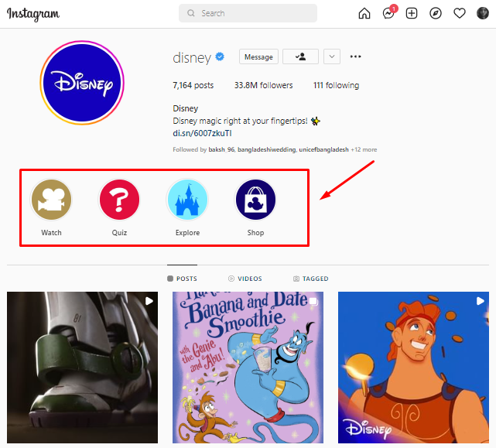Image resolution: width=496 pixels, height=448 pixels.
Task: Open the di.sn/6007zkuTI bio link
Action: click(x=202, y=133)
